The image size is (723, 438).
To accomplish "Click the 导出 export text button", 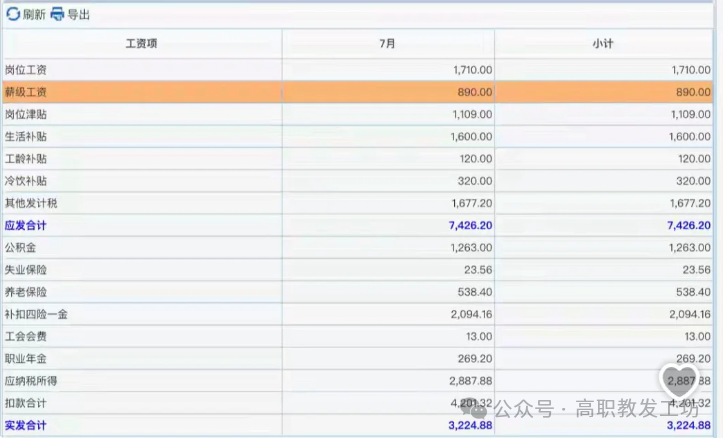I will [x=78, y=14].
